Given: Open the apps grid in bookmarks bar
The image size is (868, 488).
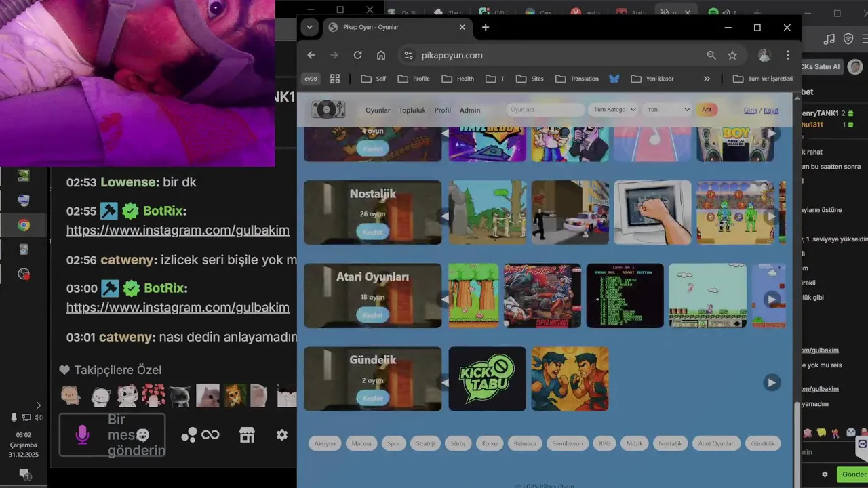Looking at the screenshot, I should (x=335, y=79).
